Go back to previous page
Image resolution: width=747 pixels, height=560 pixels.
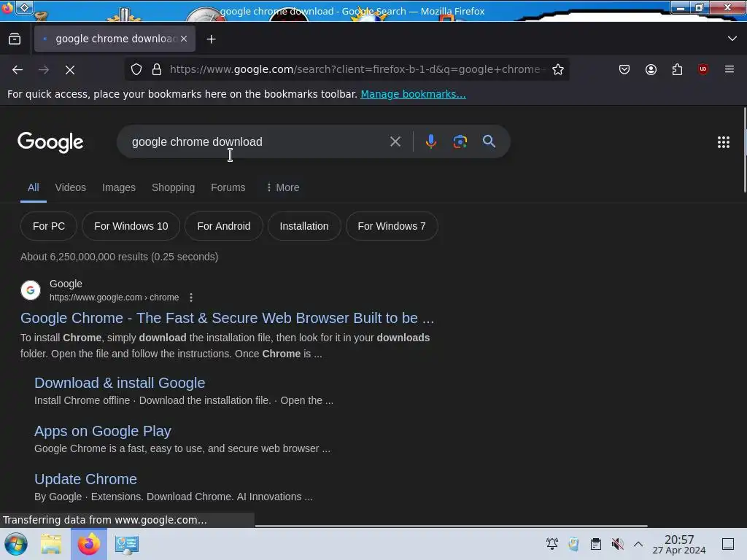click(18, 69)
